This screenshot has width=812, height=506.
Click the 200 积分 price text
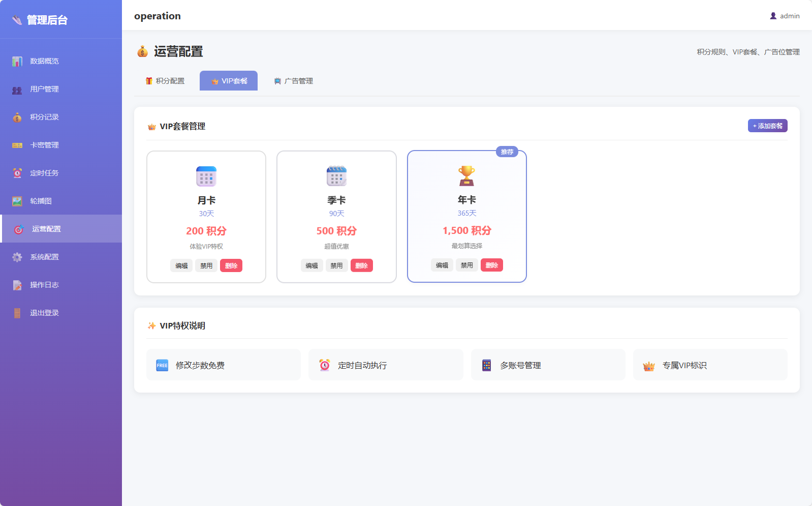pyautogui.click(x=206, y=231)
